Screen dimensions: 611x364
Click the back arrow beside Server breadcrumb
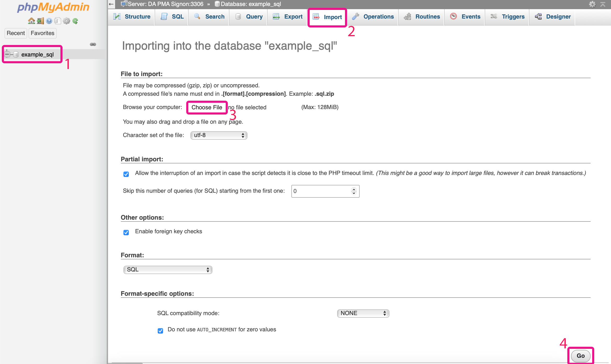(x=111, y=4)
